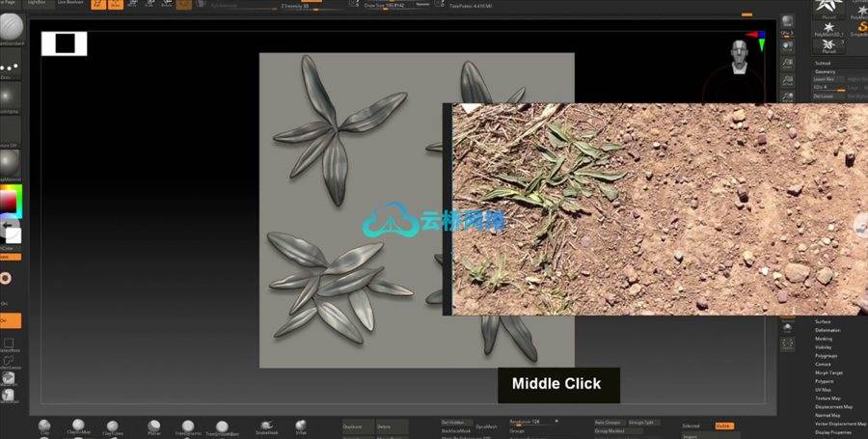
Task: Click the Del Hidden button
Action: pyautogui.click(x=453, y=423)
